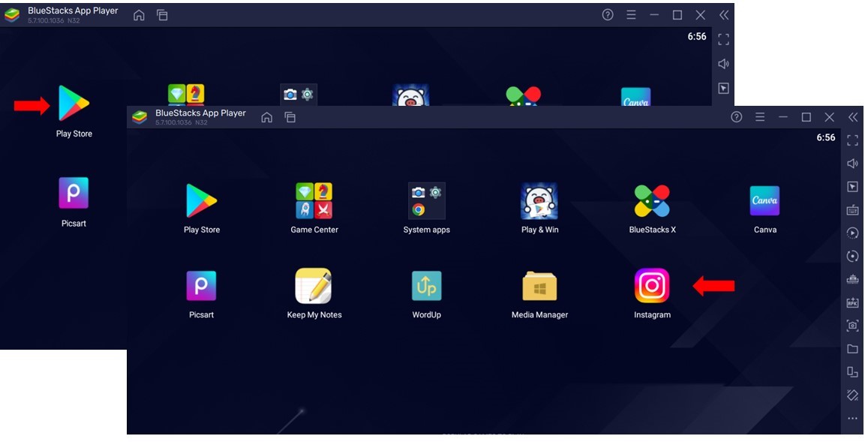This screenshot has height=442, width=868.
Task: Go to home screen in front window
Action: (267, 117)
